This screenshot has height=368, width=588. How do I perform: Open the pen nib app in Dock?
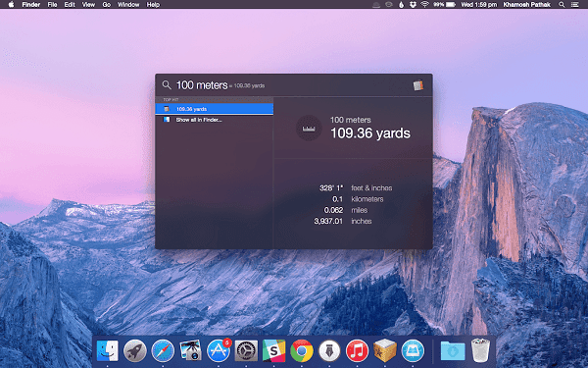329,351
